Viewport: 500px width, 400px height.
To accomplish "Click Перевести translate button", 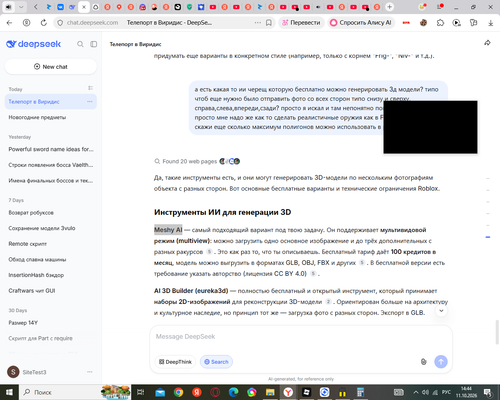I will pos(301,23).
